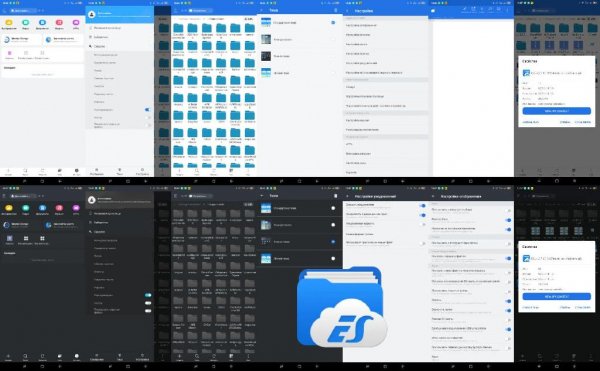Tap the user avatar in the light side drawer
Viewport: 600px width, 371px height.
[x=91, y=15]
